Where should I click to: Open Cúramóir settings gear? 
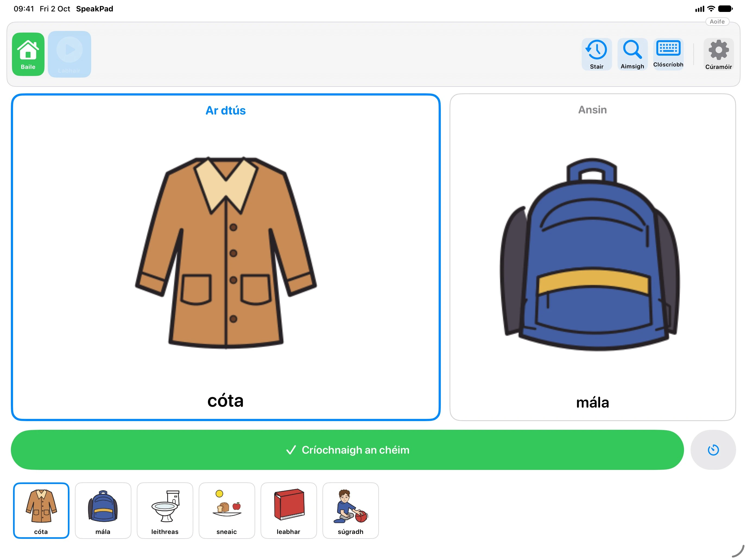coord(718,54)
